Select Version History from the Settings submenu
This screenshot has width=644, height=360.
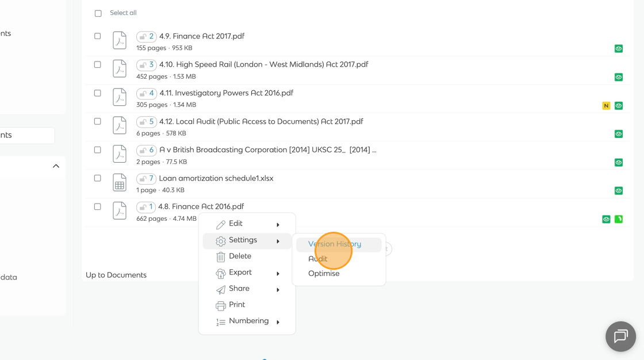tap(335, 244)
